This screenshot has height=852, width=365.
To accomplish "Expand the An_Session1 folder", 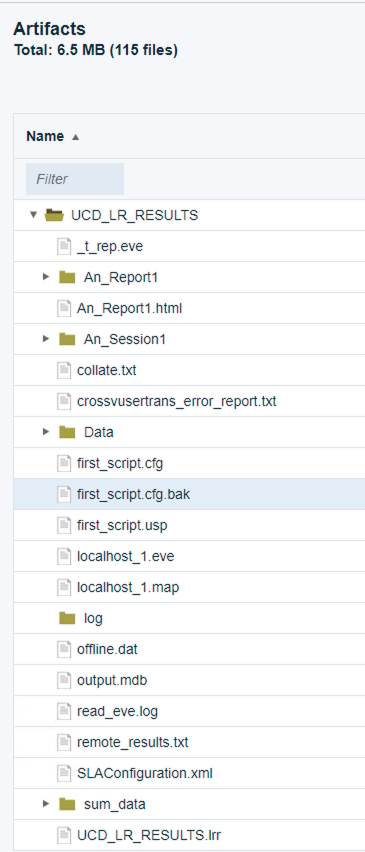I will pyautogui.click(x=46, y=339).
